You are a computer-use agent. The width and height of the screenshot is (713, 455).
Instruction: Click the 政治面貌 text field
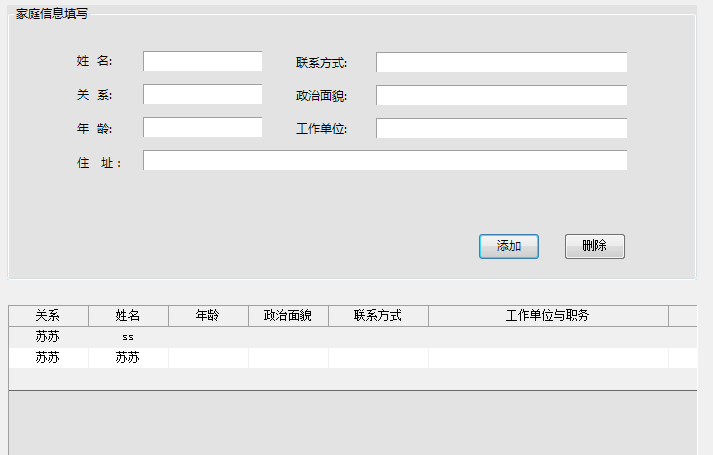(x=502, y=95)
